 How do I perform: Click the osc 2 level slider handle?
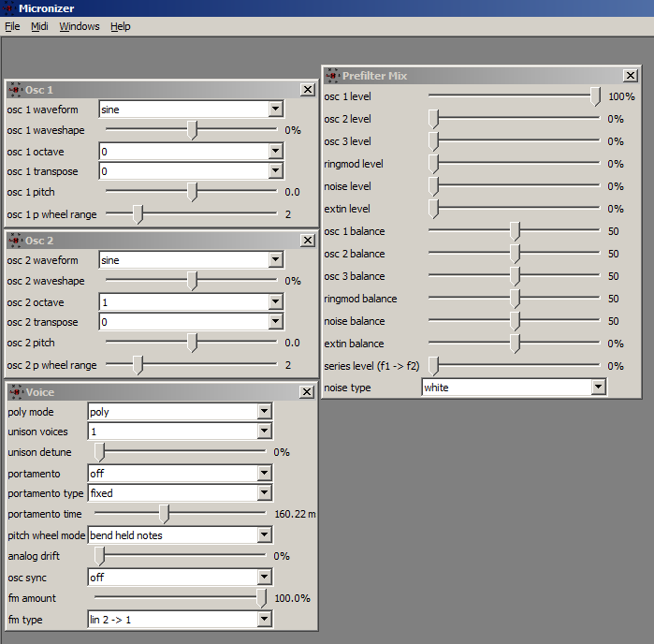(x=434, y=119)
